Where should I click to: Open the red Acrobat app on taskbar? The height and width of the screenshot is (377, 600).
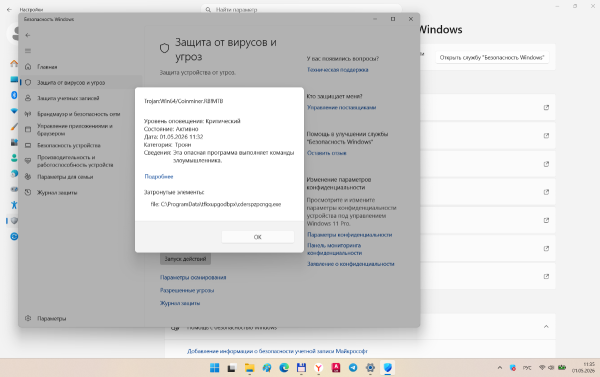336,368
